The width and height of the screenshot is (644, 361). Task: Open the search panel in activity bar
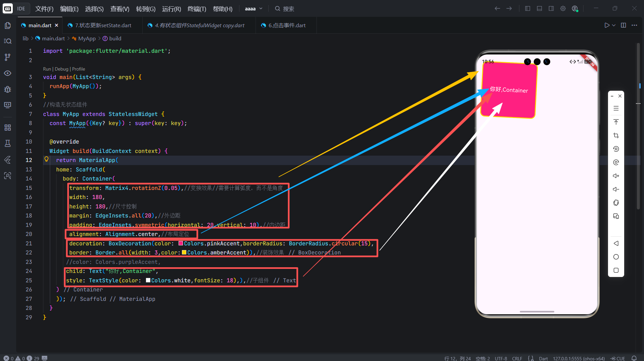8,41
